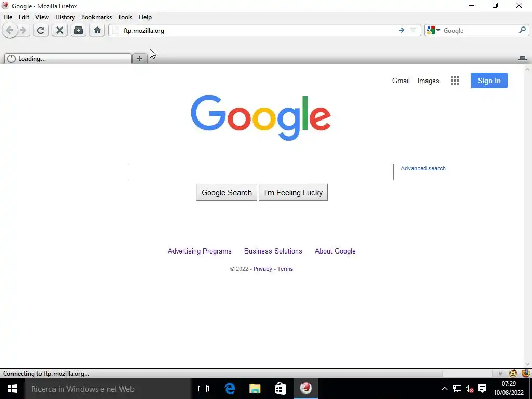Open a new tab with plus button
This screenshot has height=399, width=532.
[139, 59]
